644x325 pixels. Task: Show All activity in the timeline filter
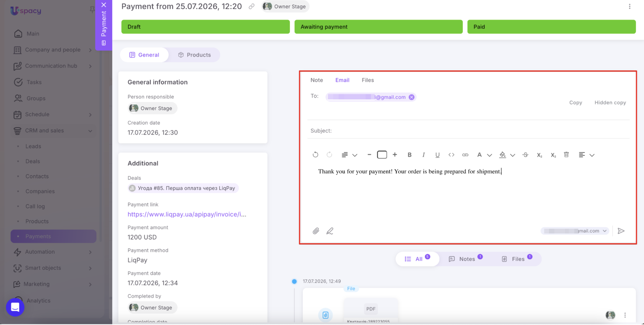tap(417, 259)
